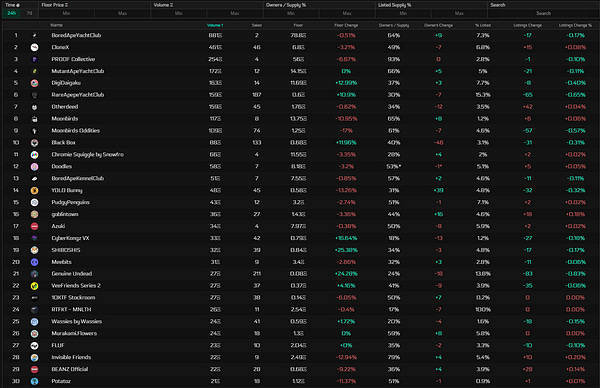Image resolution: width=600 pixels, height=388 pixels.
Task: Sort table by Name column
Action: point(56,25)
